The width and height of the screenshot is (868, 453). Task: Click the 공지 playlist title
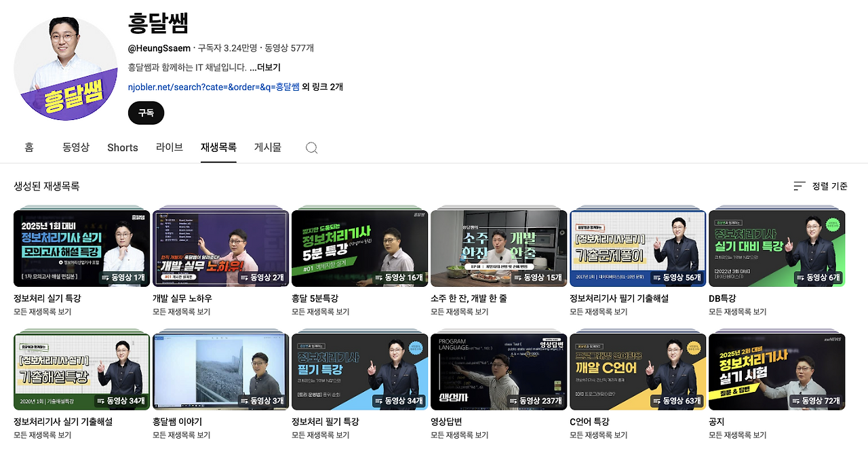tap(717, 422)
